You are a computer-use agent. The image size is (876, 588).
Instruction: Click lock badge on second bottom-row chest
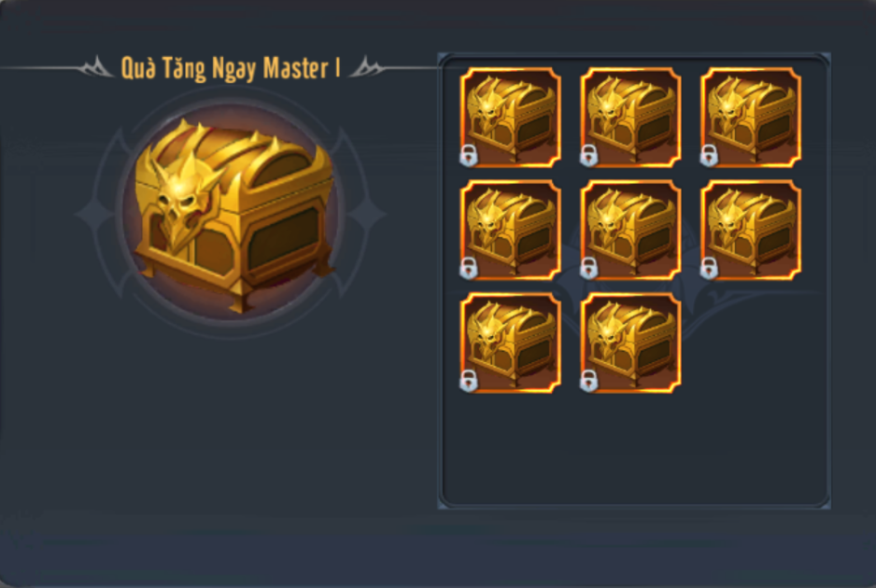[x=589, y=382]
